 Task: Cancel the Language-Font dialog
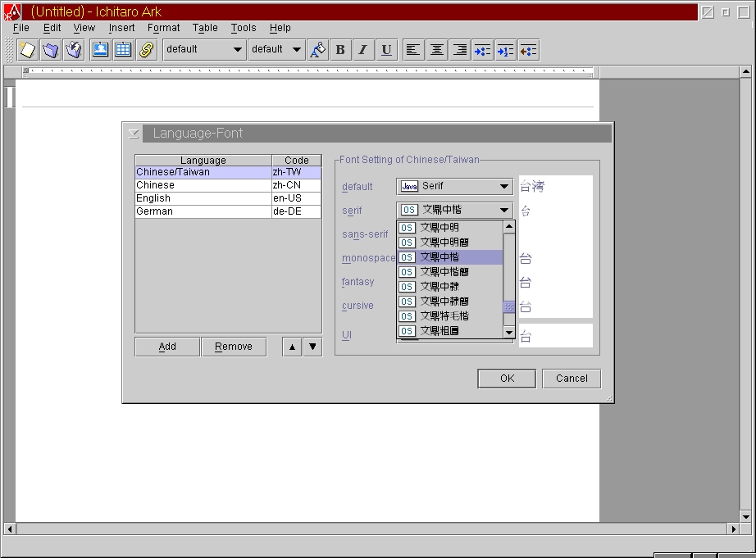point(572,379)
